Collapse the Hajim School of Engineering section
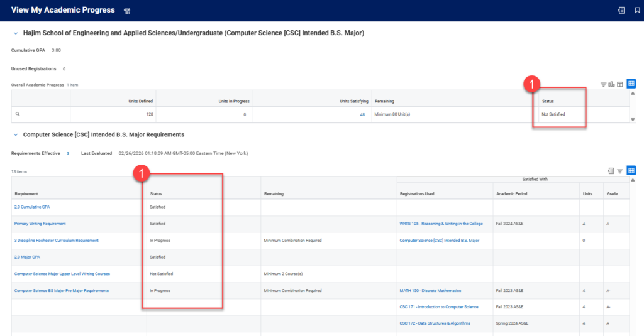Viewport: 644px width, 336px height. [x=16, y=33]
